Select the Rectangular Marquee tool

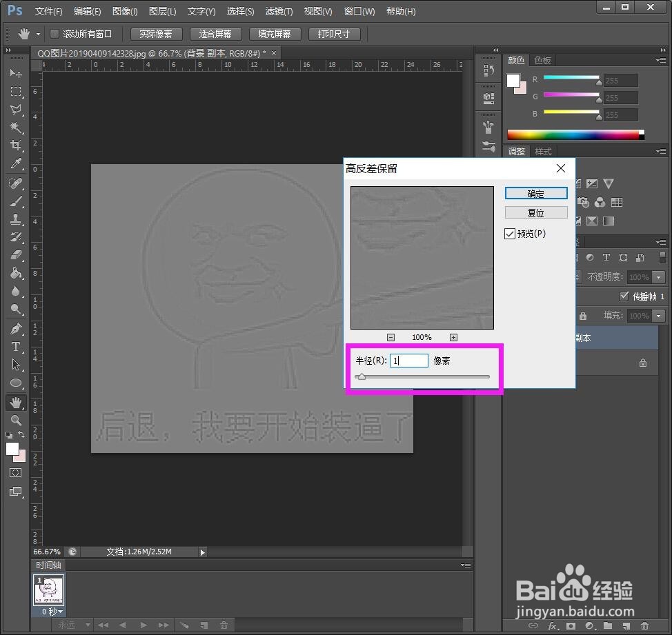click(x=16, y=92)
